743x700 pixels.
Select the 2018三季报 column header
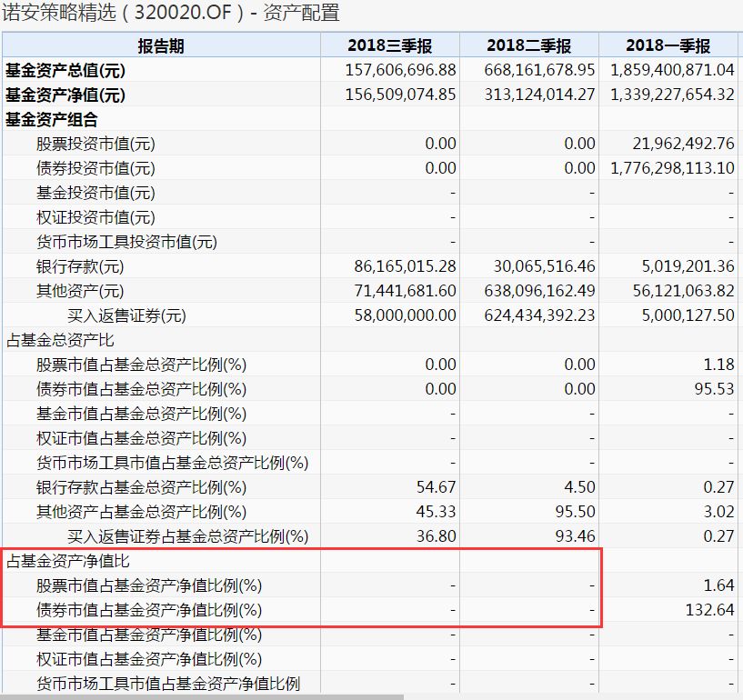point(389,46)
